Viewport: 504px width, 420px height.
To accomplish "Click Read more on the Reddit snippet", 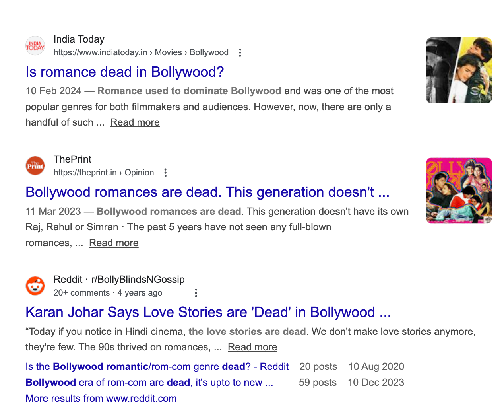I will click(x=252, y=347).
